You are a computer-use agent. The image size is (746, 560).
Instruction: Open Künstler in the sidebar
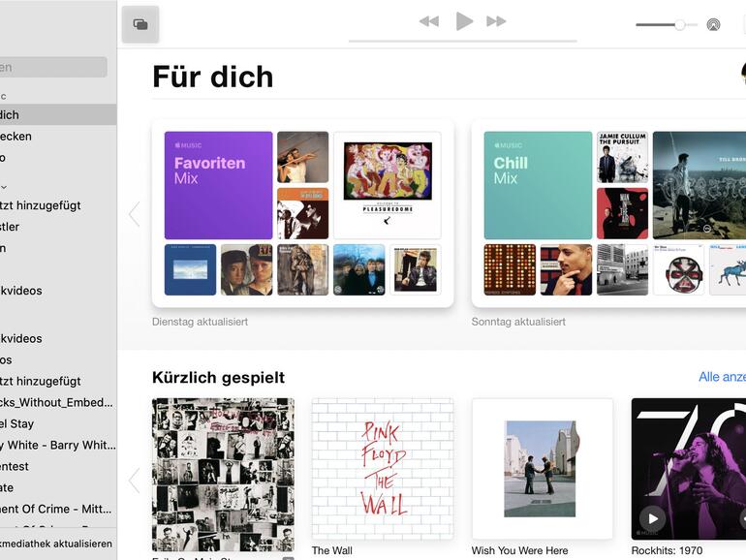point(58,227)
